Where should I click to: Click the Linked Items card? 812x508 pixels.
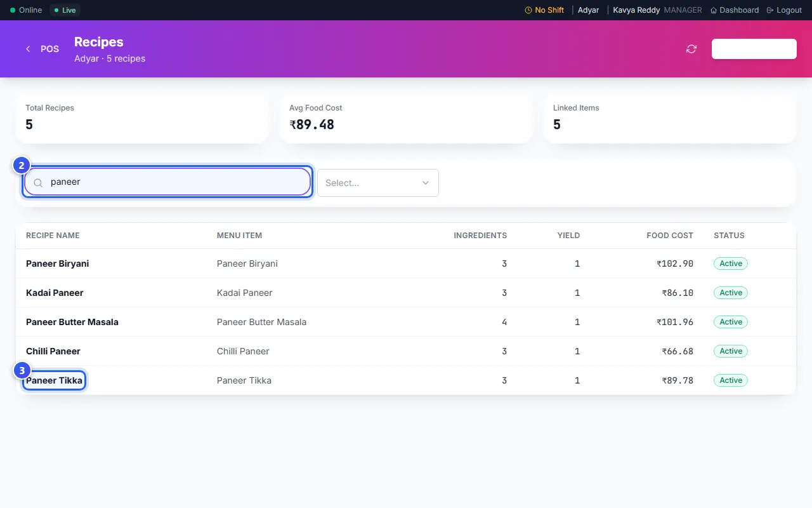point(670,118)
